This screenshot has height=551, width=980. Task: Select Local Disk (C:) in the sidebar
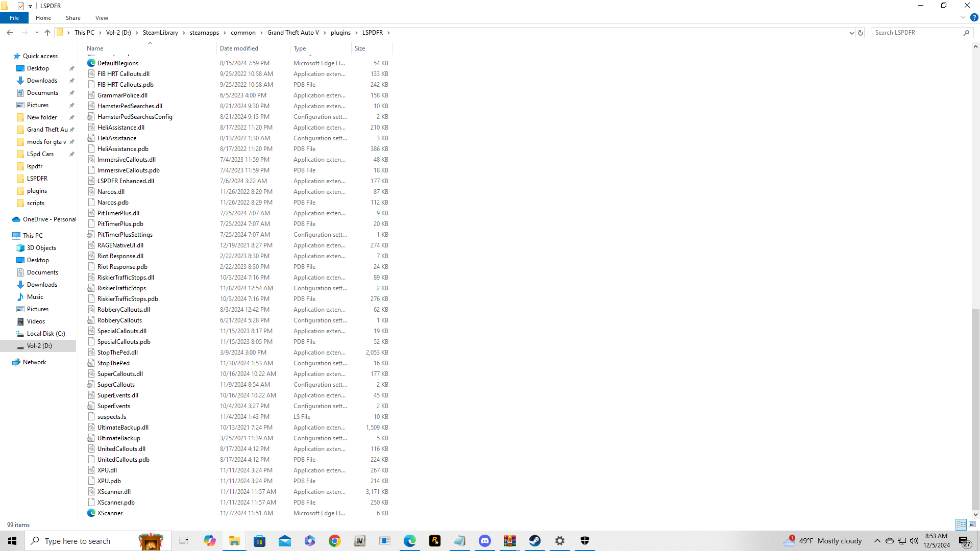(x=45, y=334)
